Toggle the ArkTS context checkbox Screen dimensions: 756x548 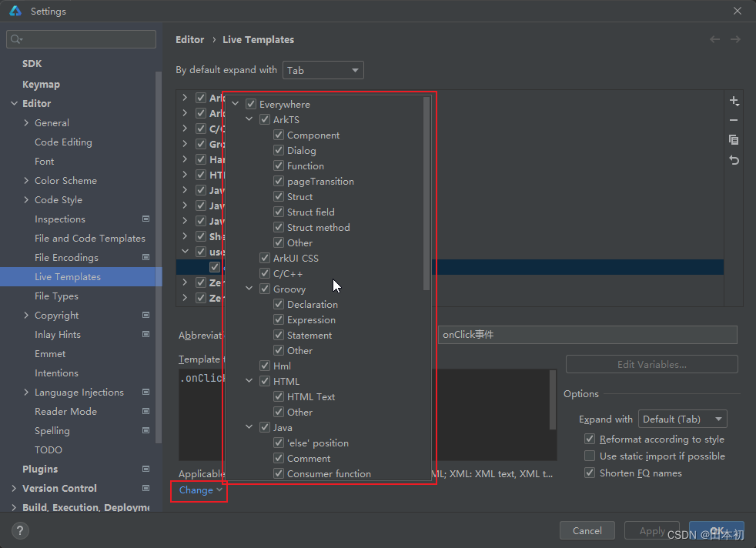pyautogui.click(x=265, y=119)
